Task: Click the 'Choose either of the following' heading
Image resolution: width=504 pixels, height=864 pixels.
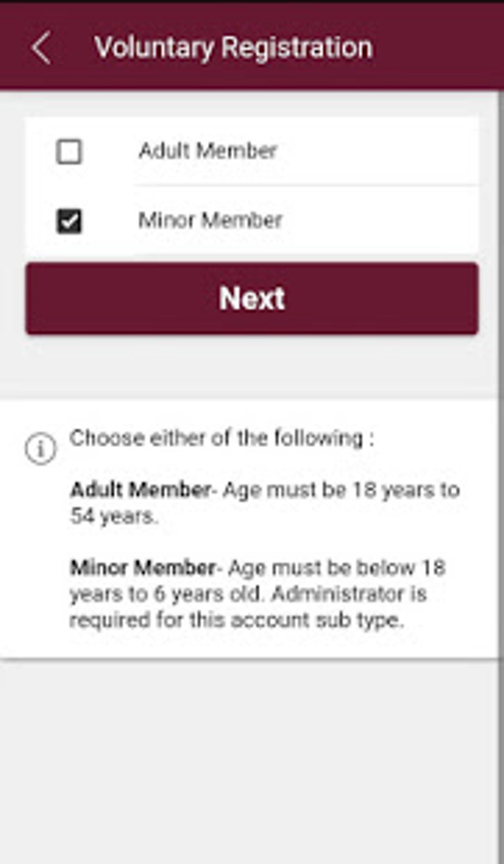Action: point(221,438)
